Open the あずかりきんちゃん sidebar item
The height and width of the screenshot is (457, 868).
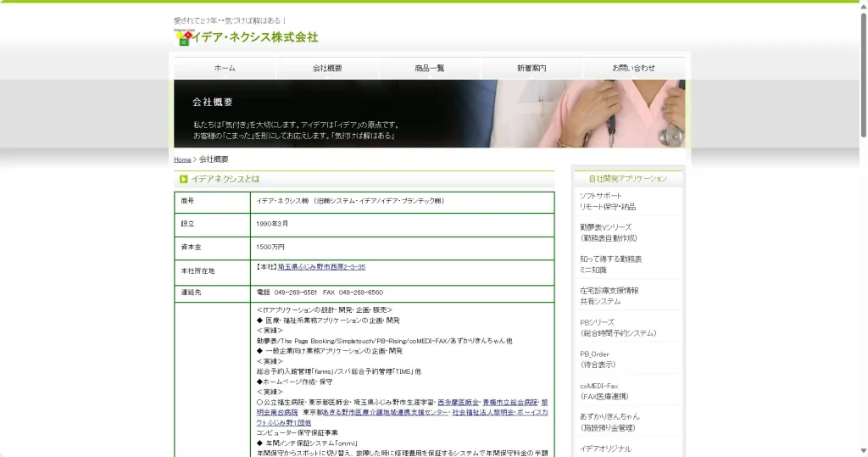[x=609, y=422]
